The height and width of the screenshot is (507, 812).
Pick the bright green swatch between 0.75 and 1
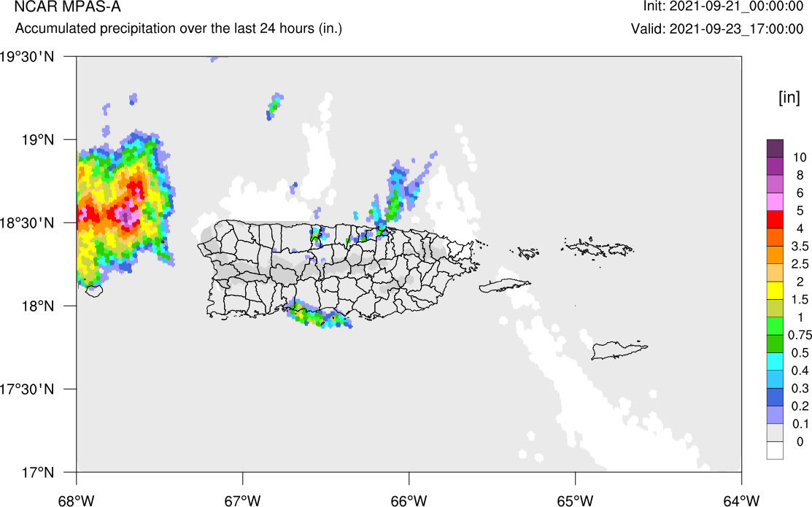point(775,326)
